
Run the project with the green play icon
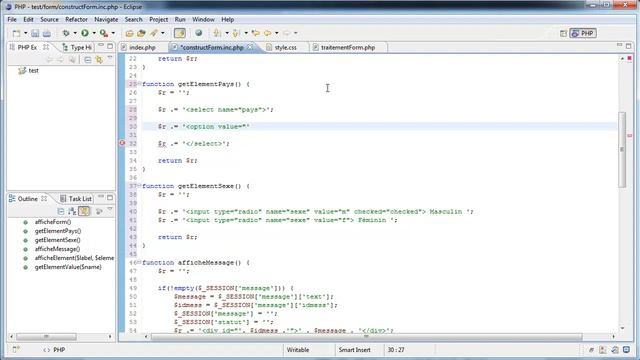coord(84,33)
